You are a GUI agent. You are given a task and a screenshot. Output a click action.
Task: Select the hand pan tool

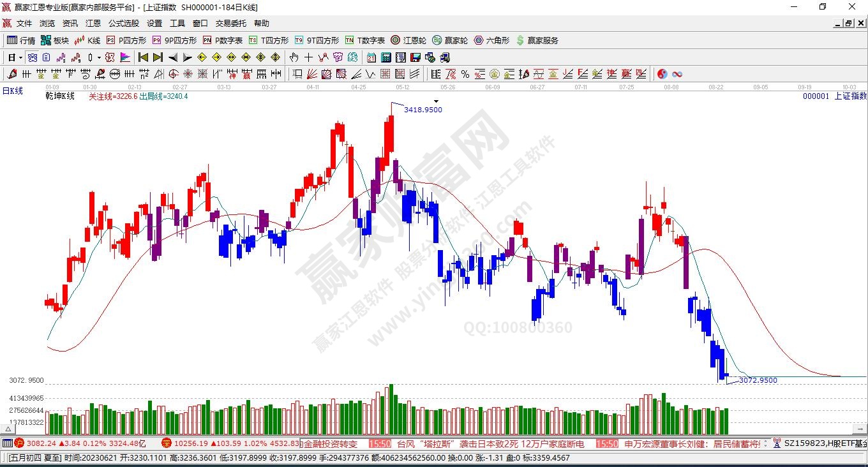(x=294, y=57)
